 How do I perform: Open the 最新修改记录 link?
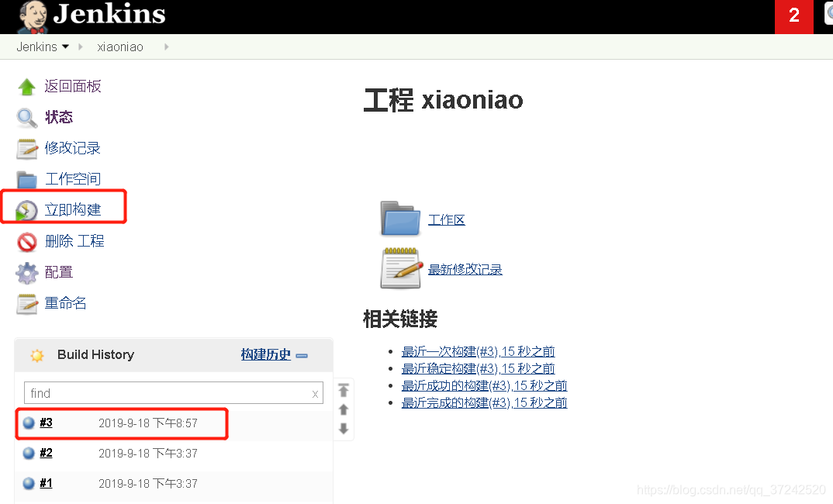click(465, 269)
